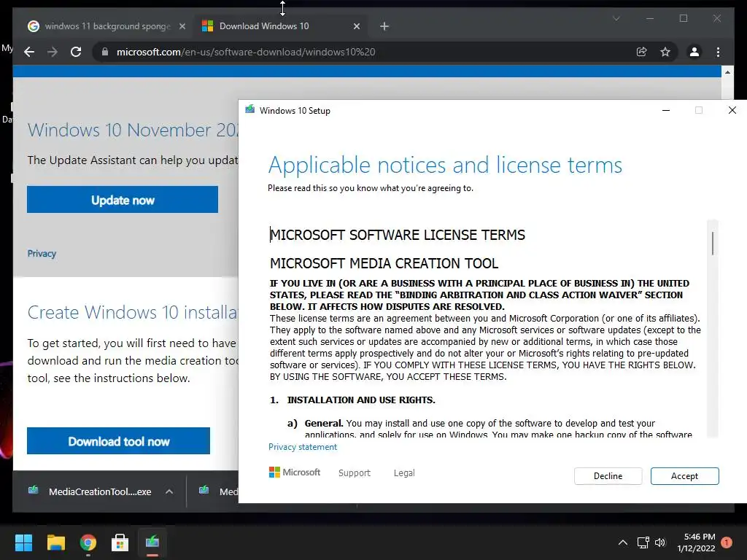Viewport: 747px width, 560px height.
Task: Click Download tool now button
Action: click(x=119, y=441)
